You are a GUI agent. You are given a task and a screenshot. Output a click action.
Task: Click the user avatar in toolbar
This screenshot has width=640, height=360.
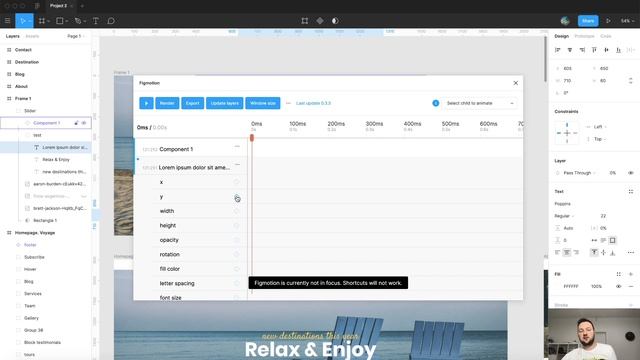point(565,21)
